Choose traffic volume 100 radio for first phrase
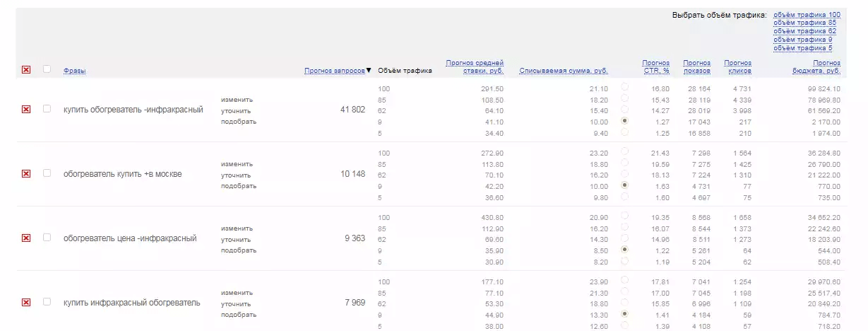868x331 pixels. [624, 88]
